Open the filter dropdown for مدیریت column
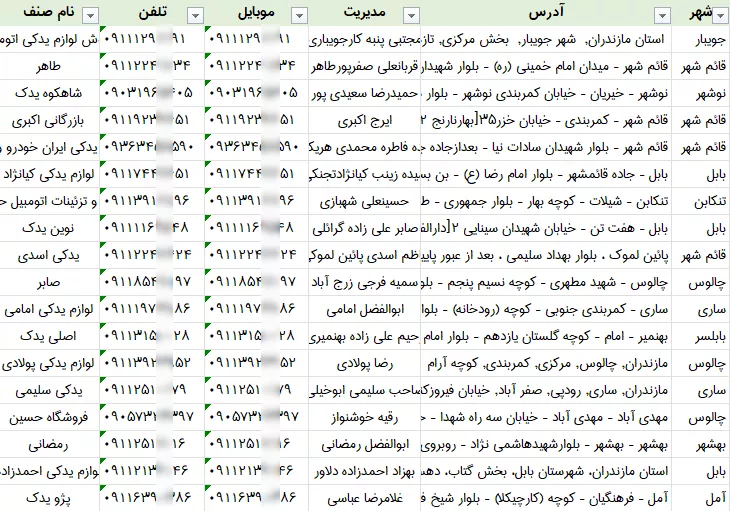This screenshot has height=511, width=730. (x=411, y=16)
